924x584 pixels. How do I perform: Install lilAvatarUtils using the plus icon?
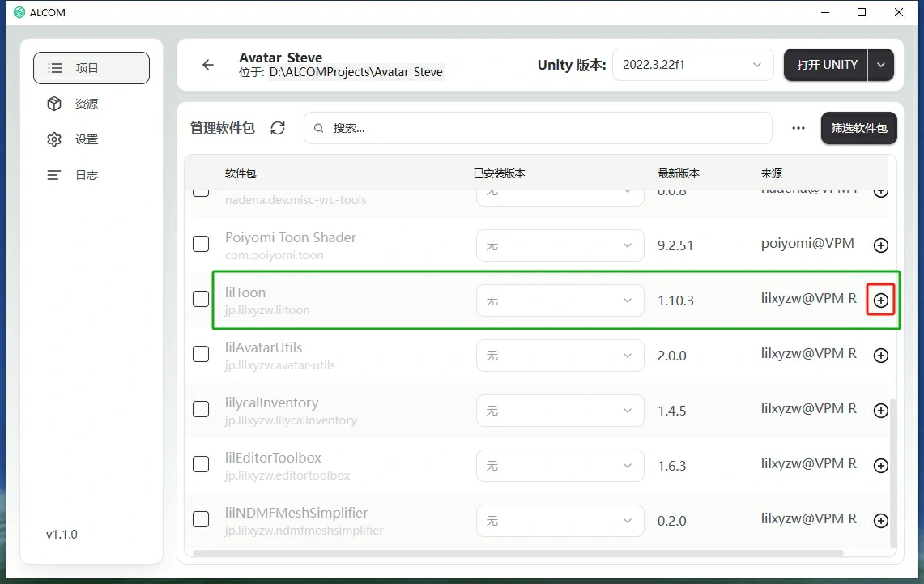880,356
